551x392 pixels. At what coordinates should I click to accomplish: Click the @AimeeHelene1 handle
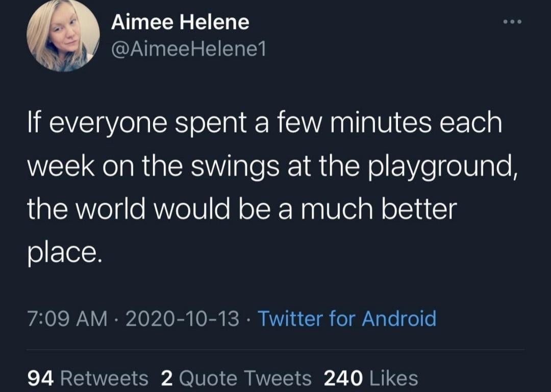pyautogui.click(x=188, y=50)
